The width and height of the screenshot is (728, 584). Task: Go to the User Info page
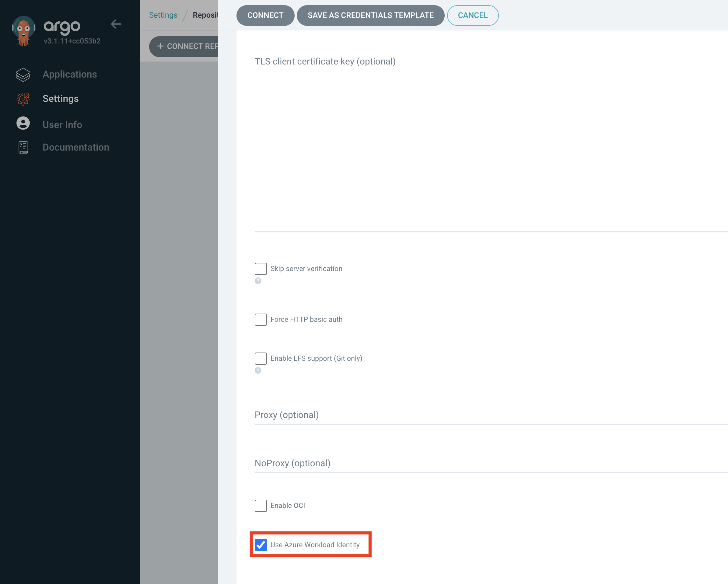tap(62, 125)
